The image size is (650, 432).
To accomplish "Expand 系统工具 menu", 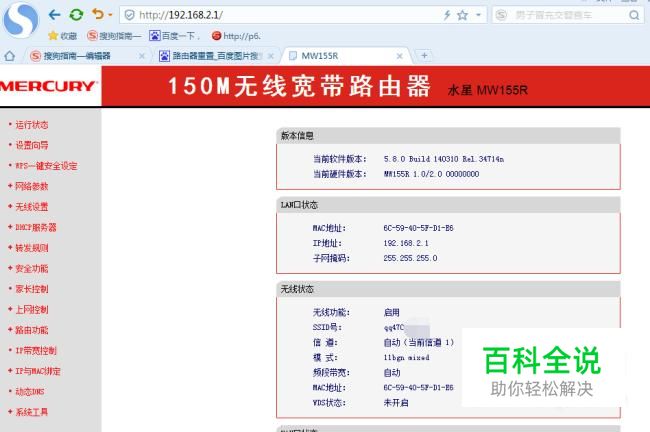I will tap(32, 412).
